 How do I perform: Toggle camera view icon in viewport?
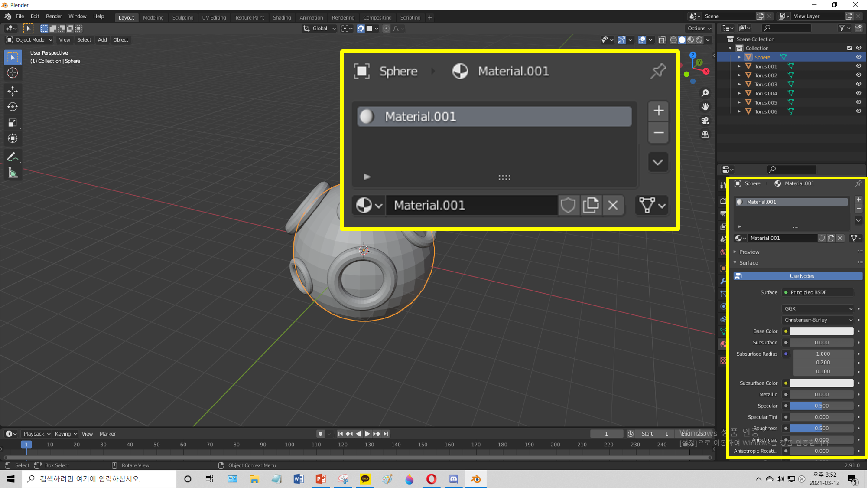pos(705,121)
